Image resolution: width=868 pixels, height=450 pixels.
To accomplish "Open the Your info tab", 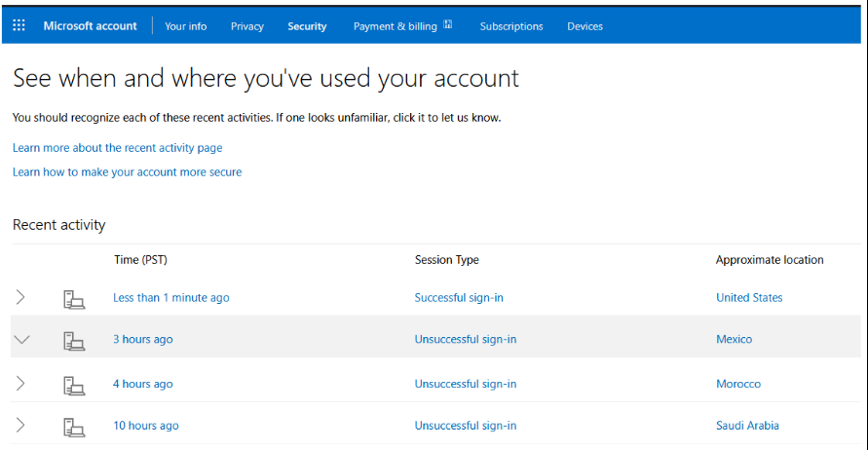I will [185, 26].
